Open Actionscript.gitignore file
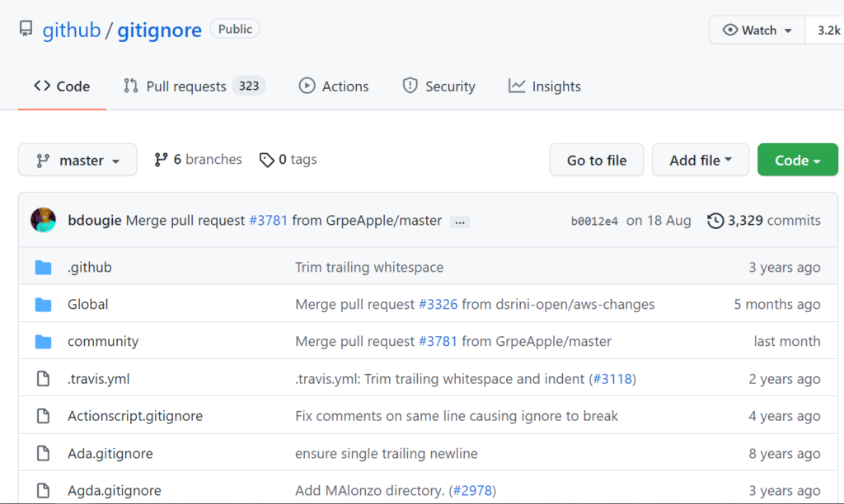Viewport: 844px width, 504px height. tap(135, 417)
